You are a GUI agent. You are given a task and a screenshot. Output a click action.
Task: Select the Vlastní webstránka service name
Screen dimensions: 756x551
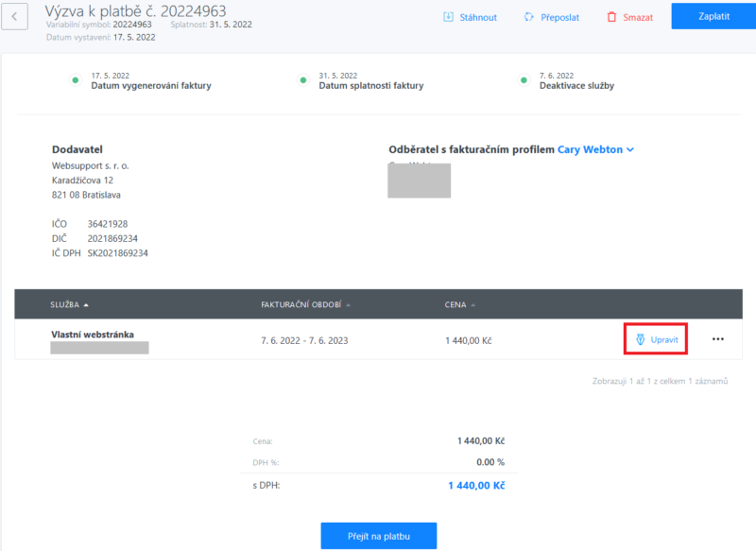coord(93,334)
